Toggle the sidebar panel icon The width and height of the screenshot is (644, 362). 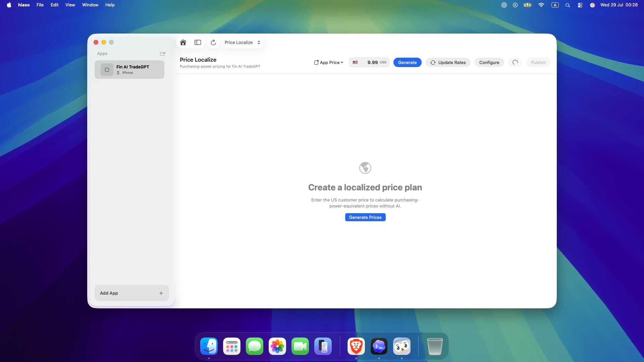pyautogui.click(x=198, y=43)
